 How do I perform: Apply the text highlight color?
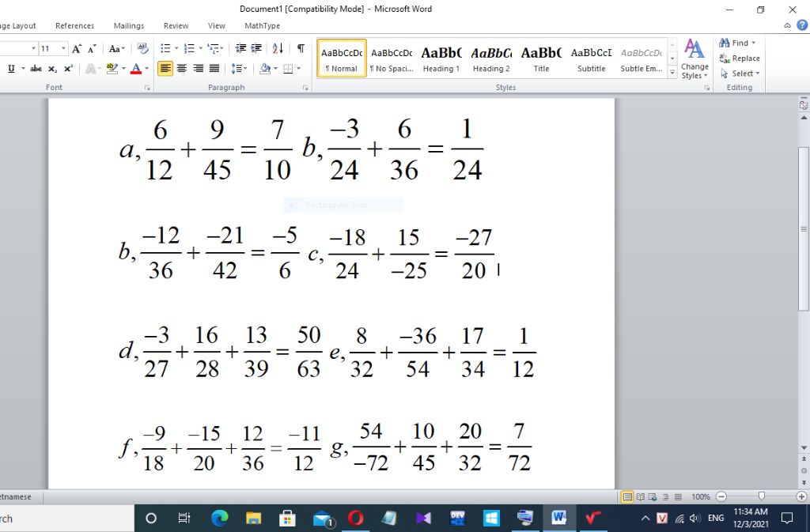(112, 69)
